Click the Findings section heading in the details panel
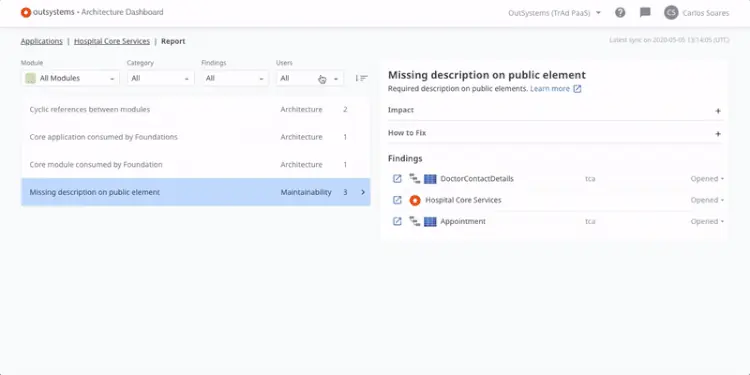 click(x=405, y=158)
